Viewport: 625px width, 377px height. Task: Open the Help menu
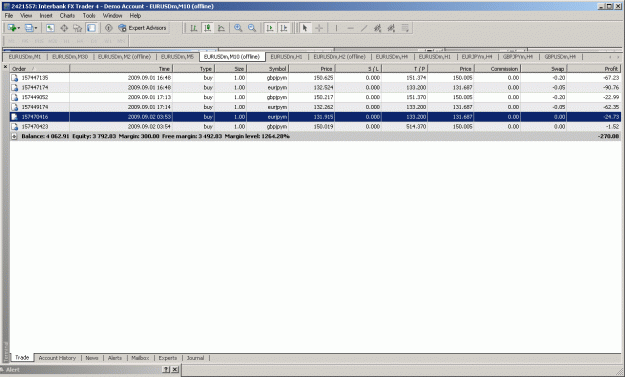click(x=135, y=16)
